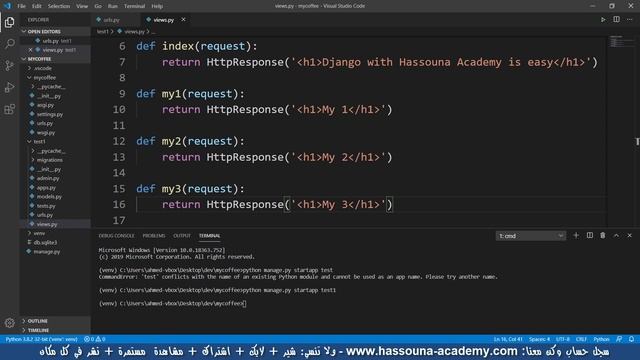Open the Search view icon
This screenshot has height=360, width=640.
tap(9, 44)
